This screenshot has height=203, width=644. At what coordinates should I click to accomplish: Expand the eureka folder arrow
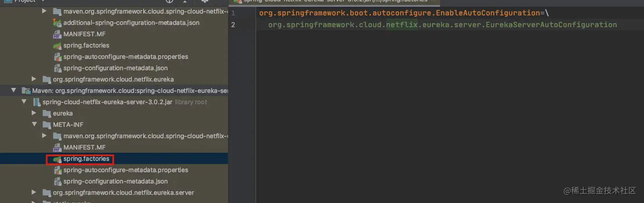click(x=34, y=113)
